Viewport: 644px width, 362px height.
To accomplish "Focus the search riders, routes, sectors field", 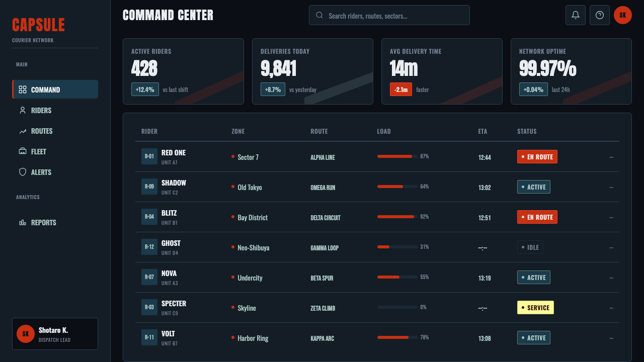I will [x=389, y=15].
